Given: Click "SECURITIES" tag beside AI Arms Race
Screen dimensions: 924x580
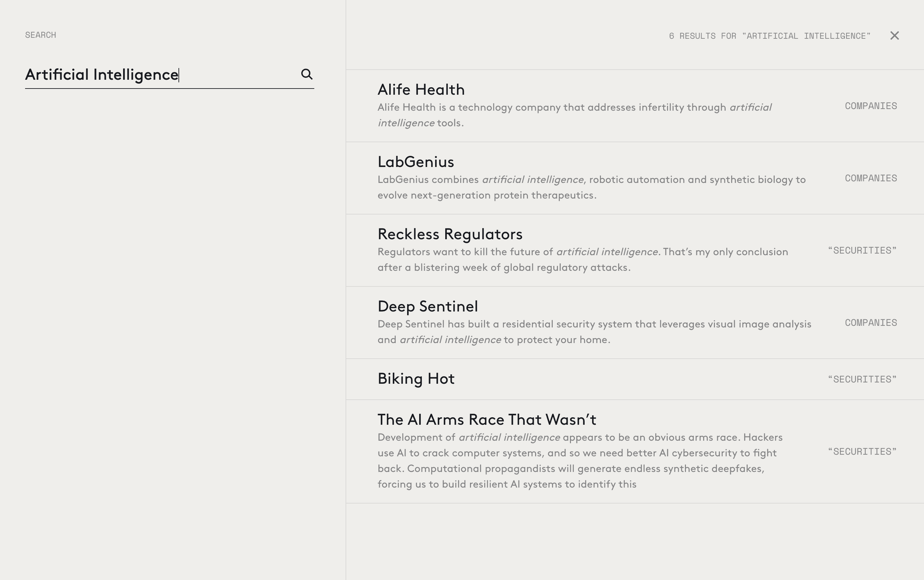Looking at the screenshot, I should 862,451.
